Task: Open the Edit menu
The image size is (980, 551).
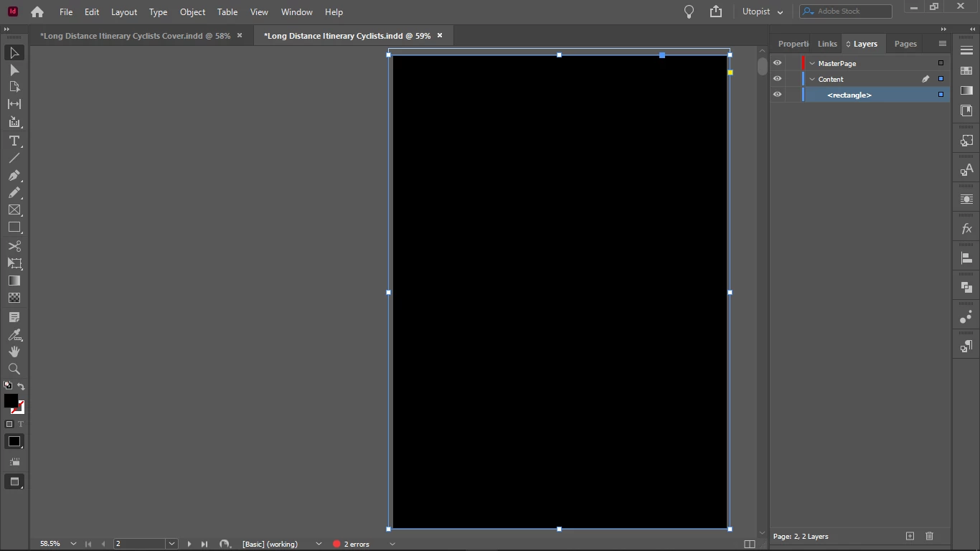Action: (x=92, y=12)
